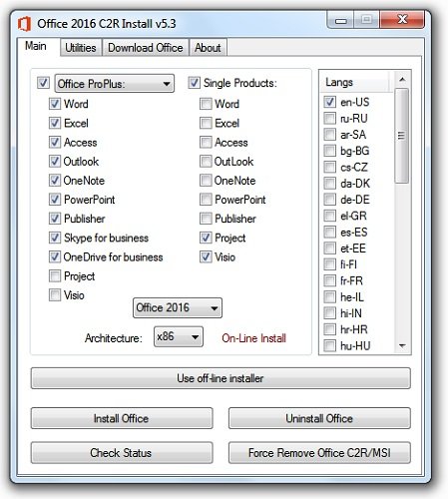Check OutLook under Single Products
The height and width of the screenshot is (499, 448).
click(206, 162)
